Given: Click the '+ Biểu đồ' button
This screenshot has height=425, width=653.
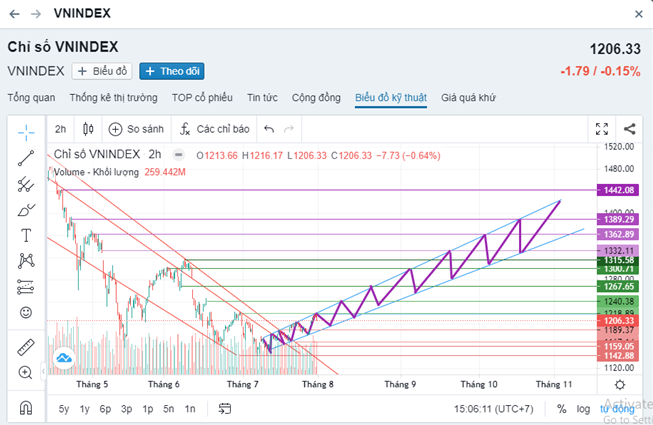Looking at the screenshot, I should [102, 71].
